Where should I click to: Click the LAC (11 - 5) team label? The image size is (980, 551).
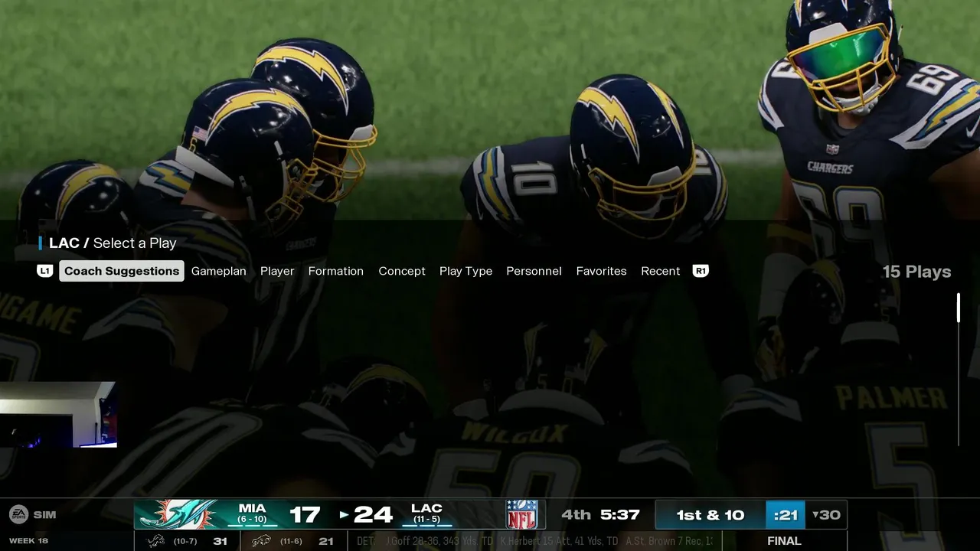pos(426,514)
